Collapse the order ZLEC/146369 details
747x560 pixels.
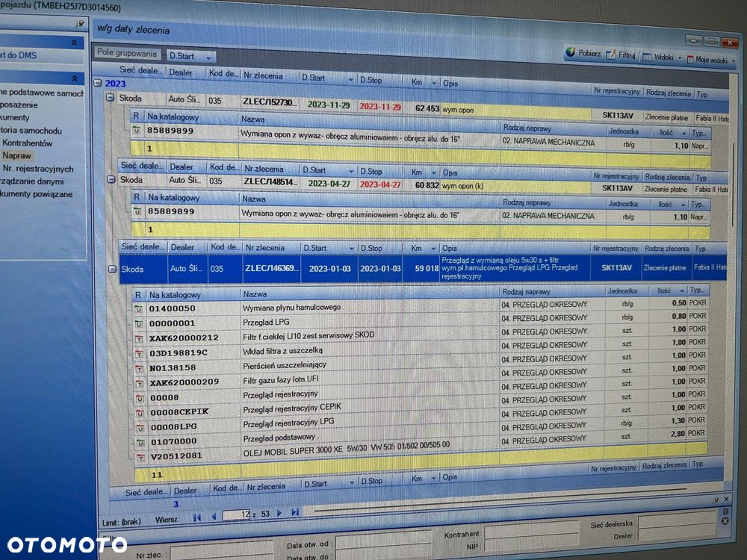click(x=112, y=269)
